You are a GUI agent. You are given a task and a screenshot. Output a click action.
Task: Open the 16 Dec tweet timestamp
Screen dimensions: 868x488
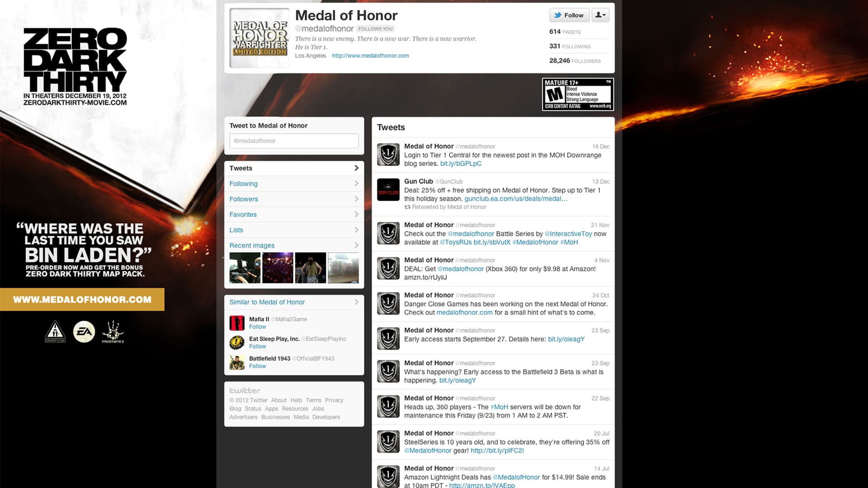601,146
